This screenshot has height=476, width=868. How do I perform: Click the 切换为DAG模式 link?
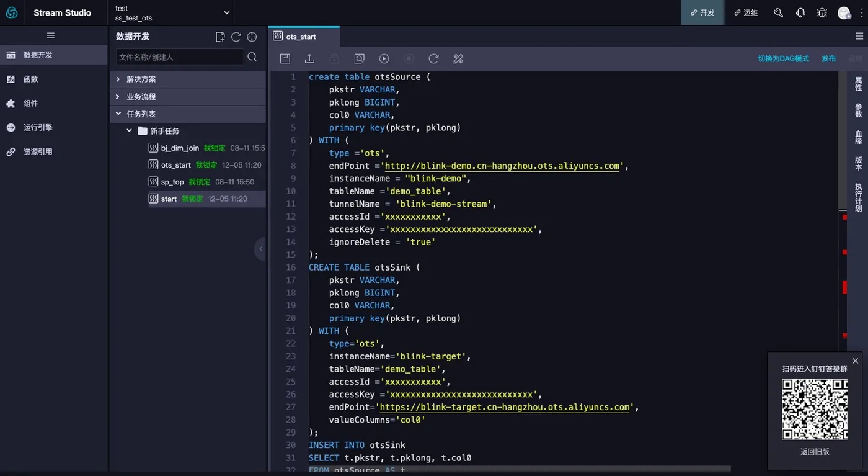pyautogui.click(x=783, y=58)
